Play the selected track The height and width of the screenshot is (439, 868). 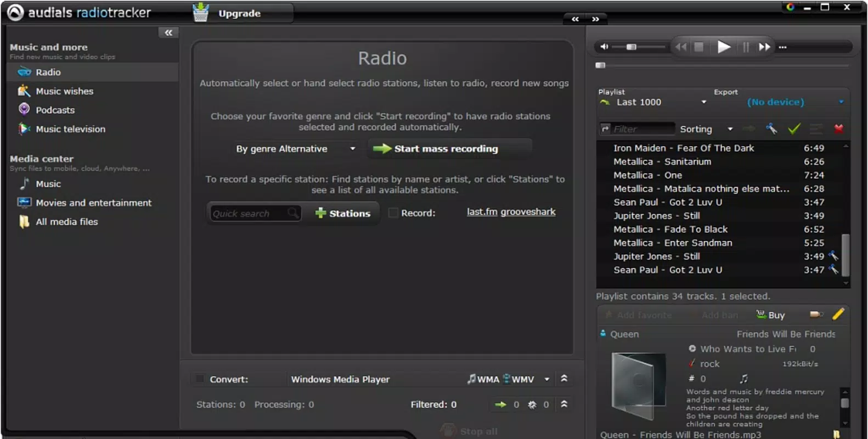pos(724,47)
